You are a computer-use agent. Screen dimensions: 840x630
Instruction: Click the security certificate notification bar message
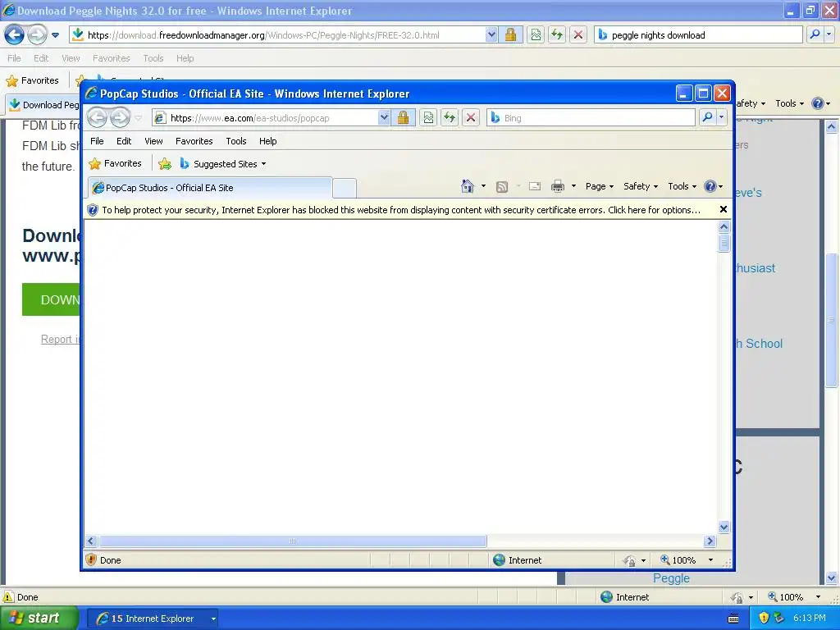point(400,210)
